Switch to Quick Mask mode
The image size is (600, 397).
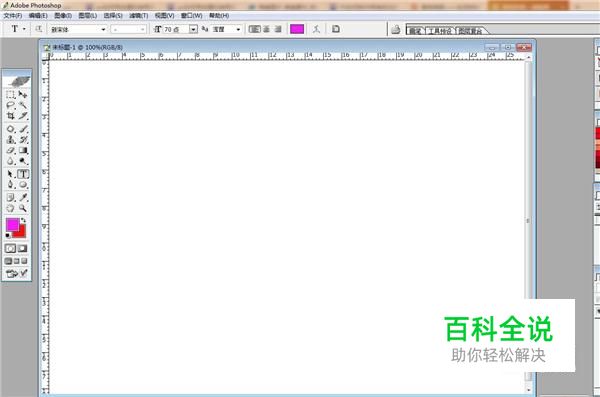tap(23, 248)
